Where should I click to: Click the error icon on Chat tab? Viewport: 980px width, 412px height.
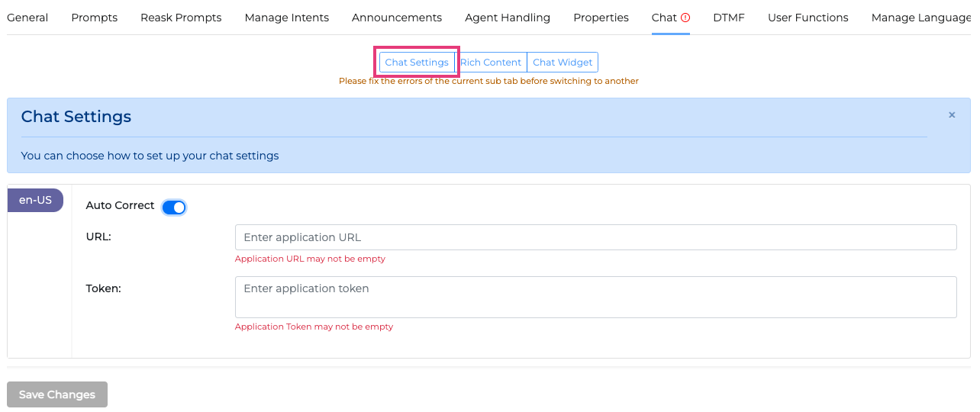click(685, 18)
